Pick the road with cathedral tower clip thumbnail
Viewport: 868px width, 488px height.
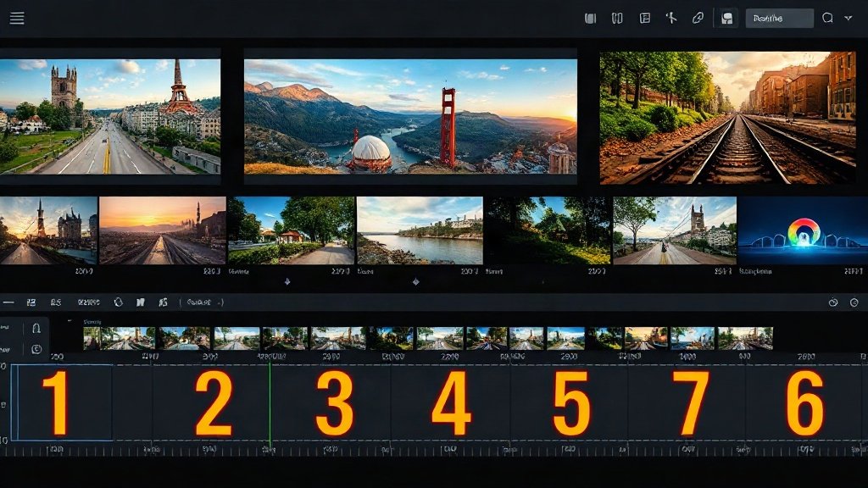pos(675,230)
